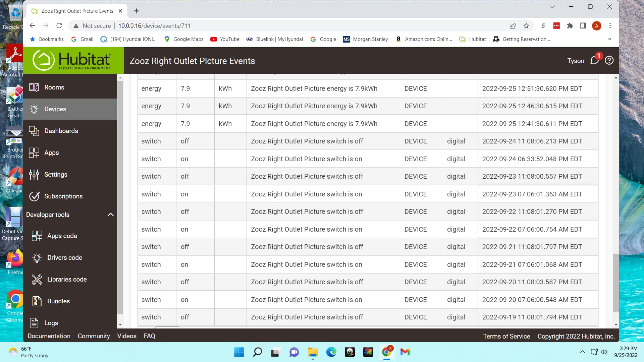
Task: Open Gmail app from taskbar
Action: click(x=405, y=352)
